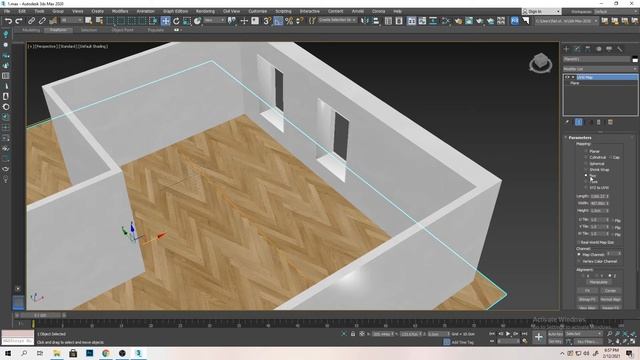The height and width of the screenshot is (360, 640).
Task: Open the Modifier List dropdown
Action: click(600, 69)
